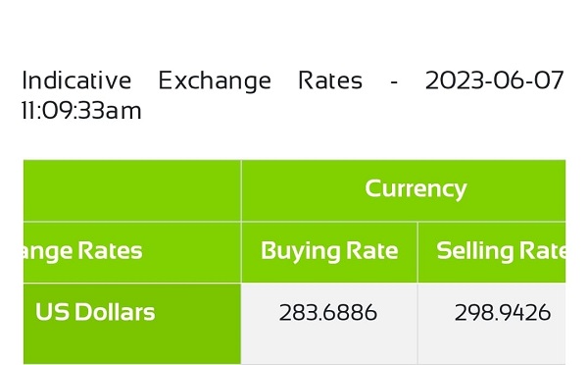Viewport: 588px width, 365px height.
Task: Click the word Exchange in the heading
Action: tap(215, 81)
